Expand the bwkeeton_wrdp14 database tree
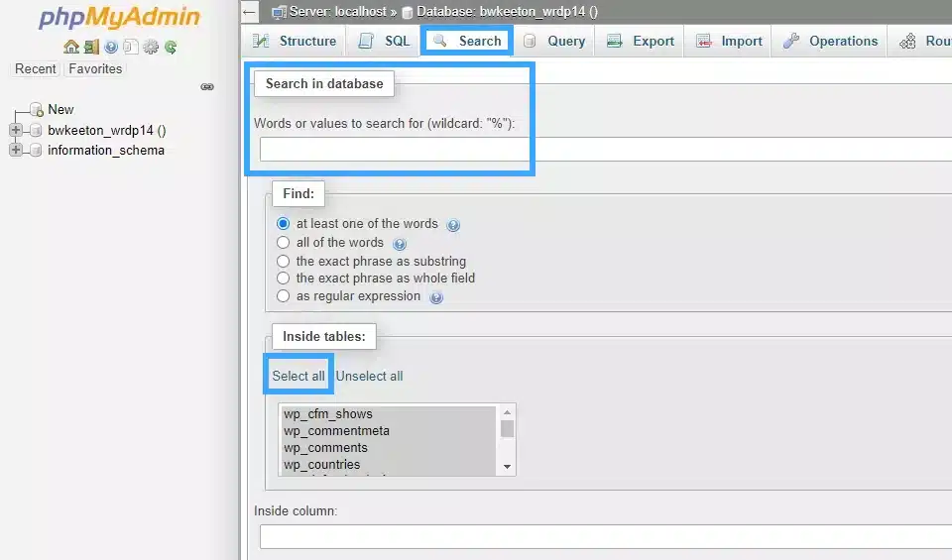Screen dimensions: 952x560 [16, 130]
